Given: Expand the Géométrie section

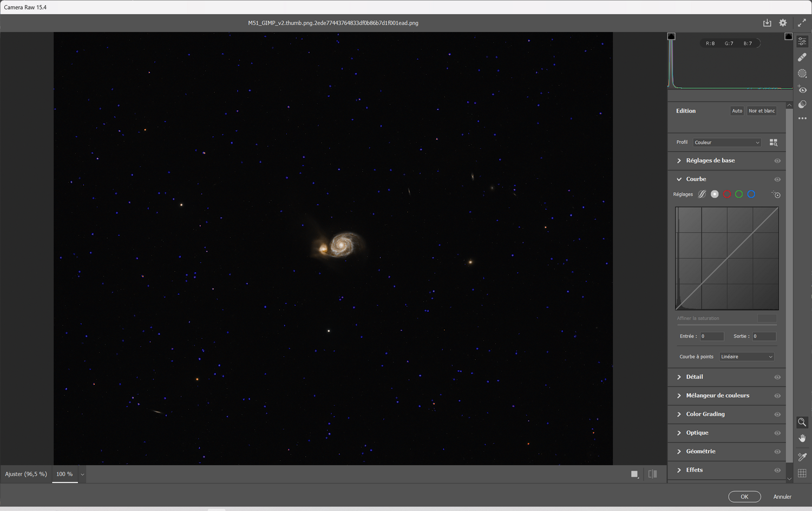Looking at the screenshot, I should click(679, 451).
